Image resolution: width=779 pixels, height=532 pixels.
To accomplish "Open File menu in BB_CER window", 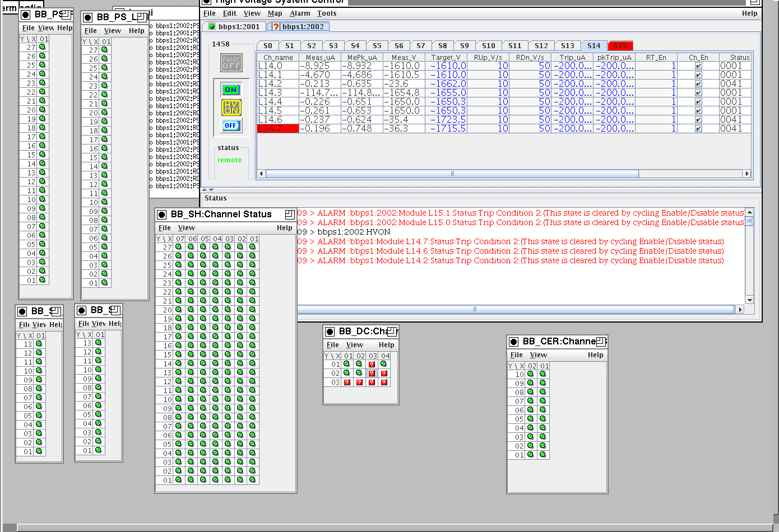I will [517, 355].
